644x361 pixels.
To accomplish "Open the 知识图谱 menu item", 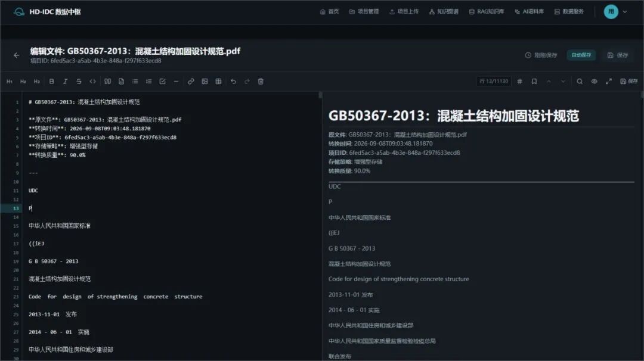I will 444,11.
